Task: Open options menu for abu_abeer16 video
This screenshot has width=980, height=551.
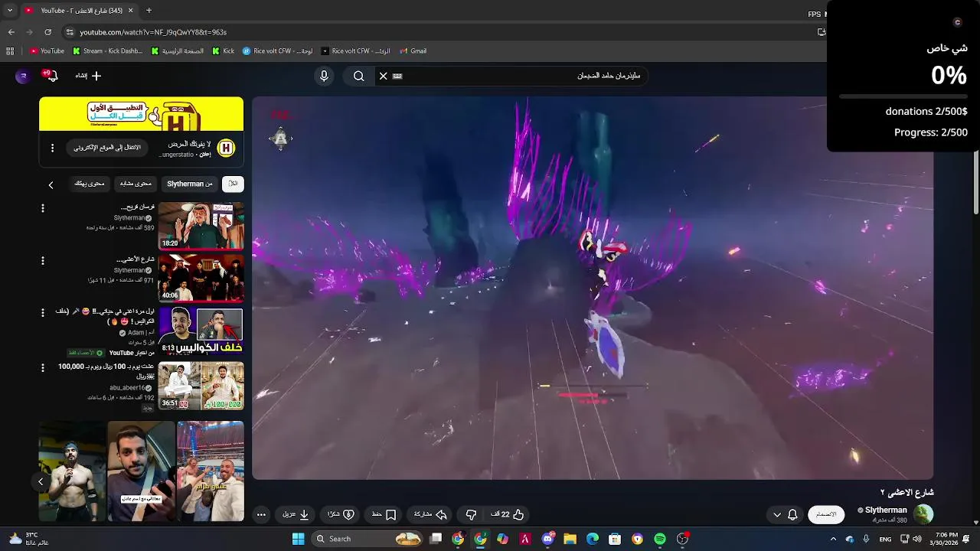Action: [43, 368]
